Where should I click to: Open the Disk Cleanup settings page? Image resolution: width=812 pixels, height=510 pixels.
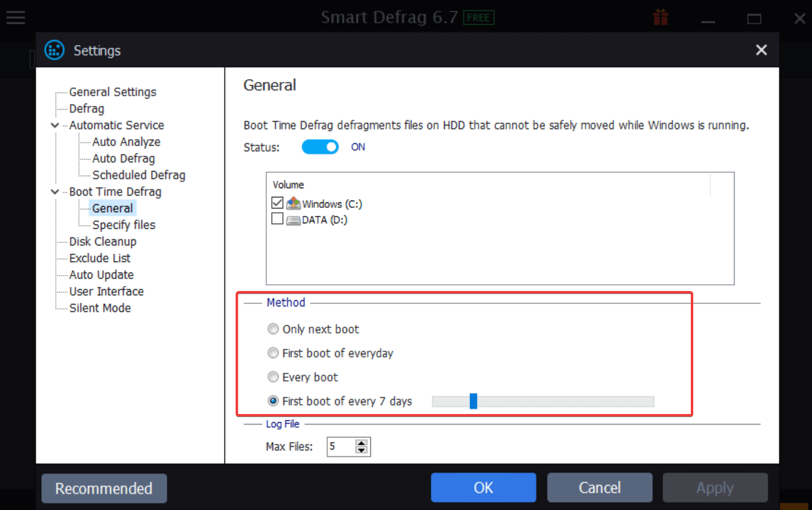[102, 241]
